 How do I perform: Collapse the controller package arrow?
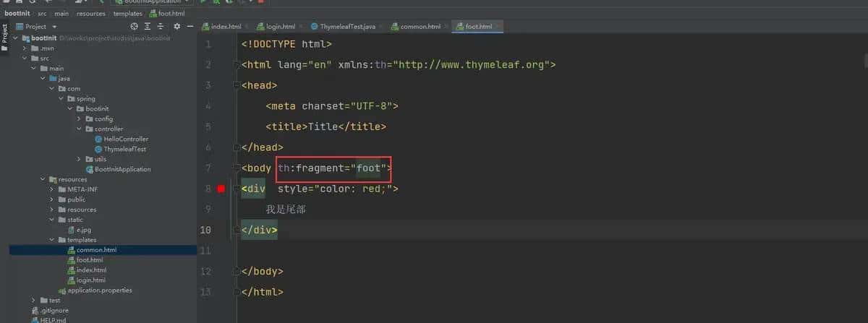tap(79, 129)
